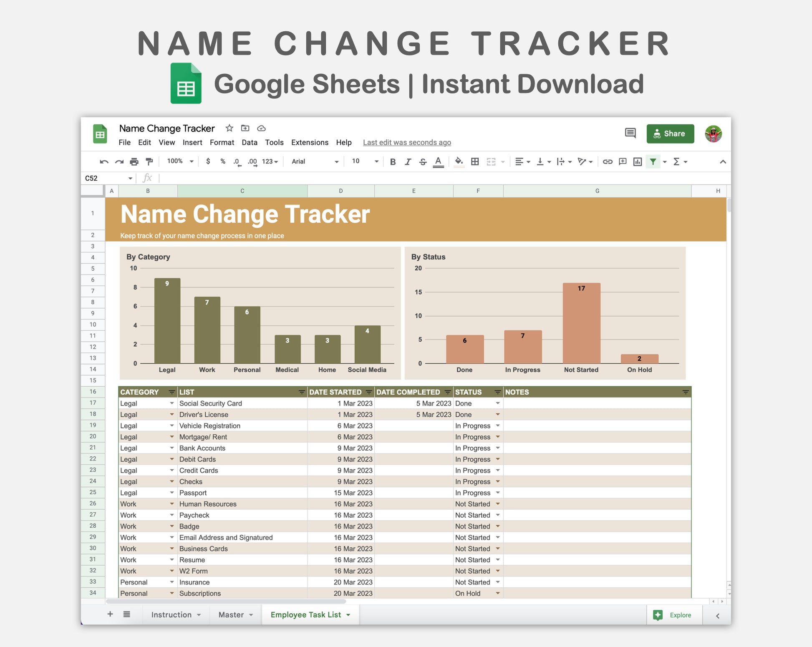Open the borders tool
812x647 pixels.
click(475, 162)
